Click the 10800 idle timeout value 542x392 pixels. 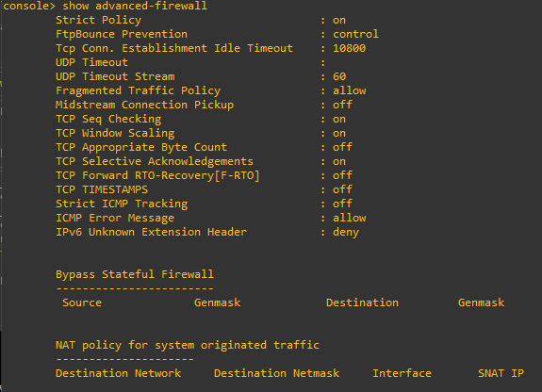coord(349,48)
